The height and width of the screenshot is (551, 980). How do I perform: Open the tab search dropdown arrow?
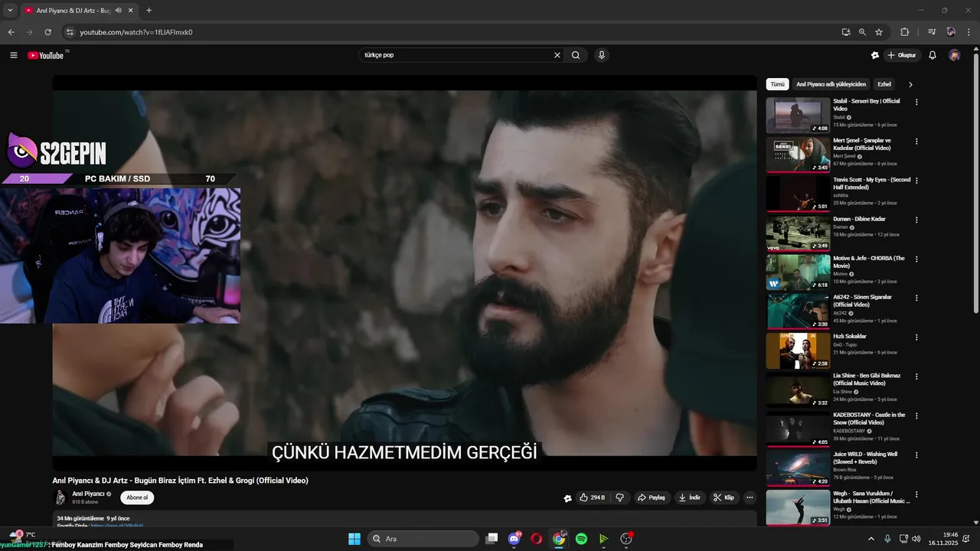tap(11, 11)
